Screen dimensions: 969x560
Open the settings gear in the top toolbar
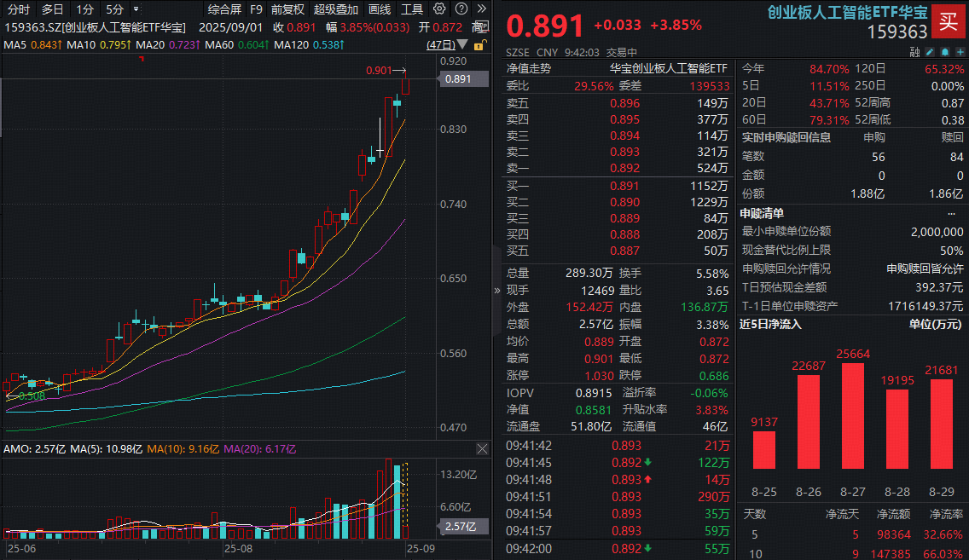click(439, 9)
